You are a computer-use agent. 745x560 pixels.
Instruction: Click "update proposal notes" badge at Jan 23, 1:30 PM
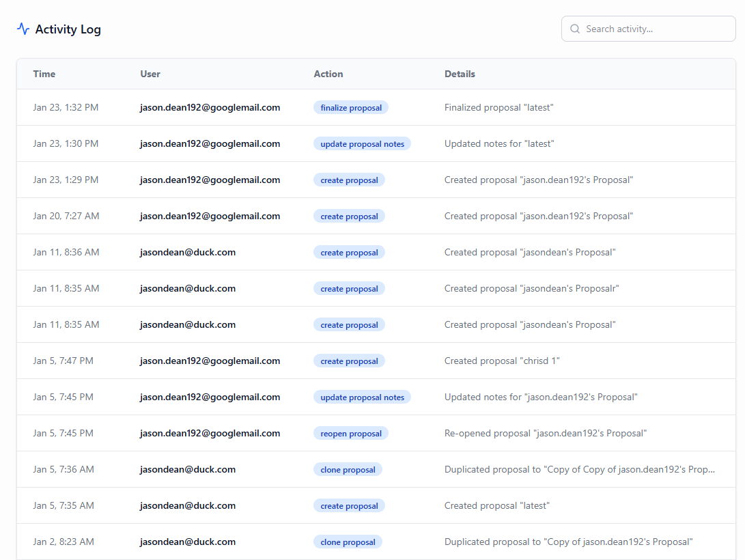click(362, 144)
